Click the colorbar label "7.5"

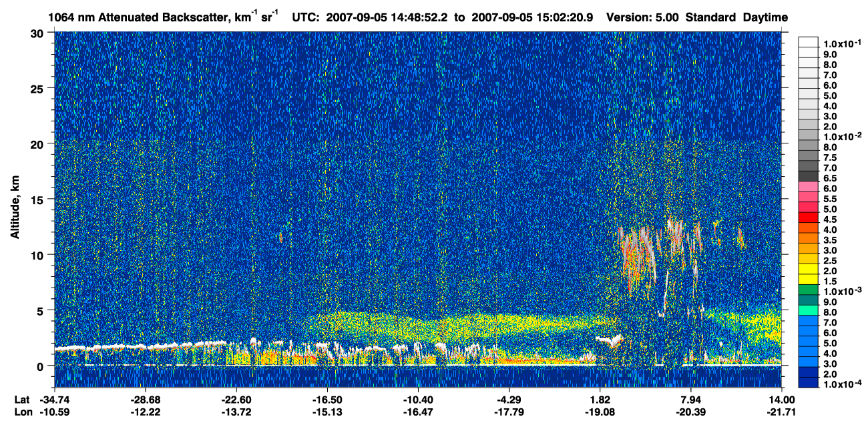click(830, 157)
